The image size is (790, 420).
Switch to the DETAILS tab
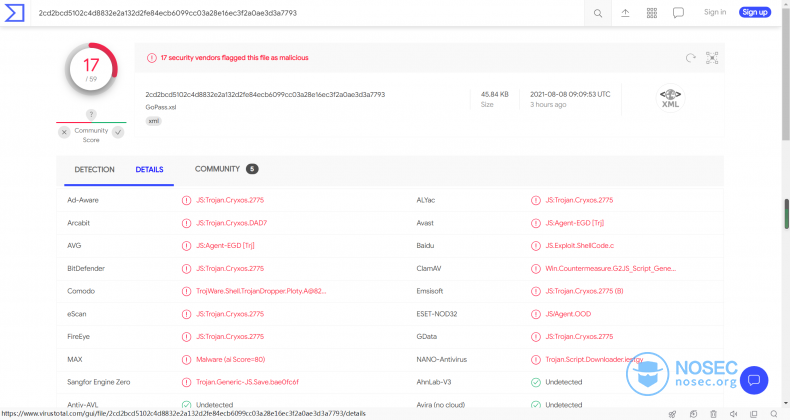[x=149, y=170]
